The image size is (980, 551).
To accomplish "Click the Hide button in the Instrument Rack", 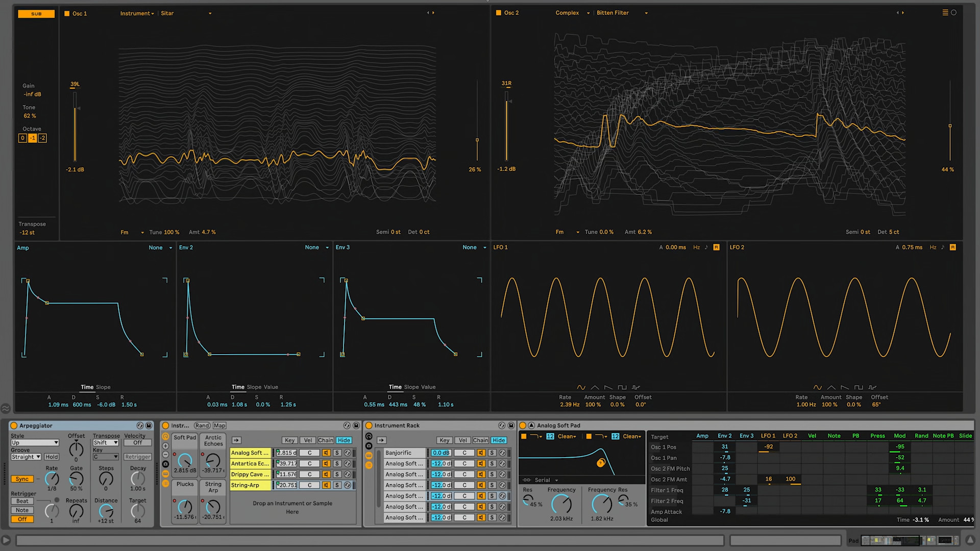I will [499, 440].
